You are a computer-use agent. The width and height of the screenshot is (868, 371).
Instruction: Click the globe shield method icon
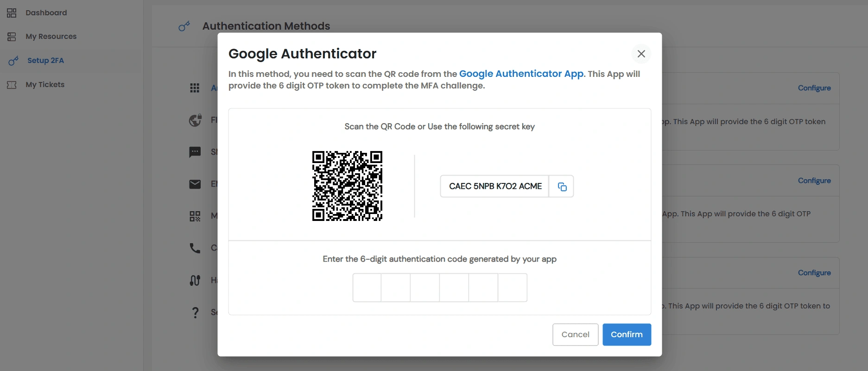195,120
